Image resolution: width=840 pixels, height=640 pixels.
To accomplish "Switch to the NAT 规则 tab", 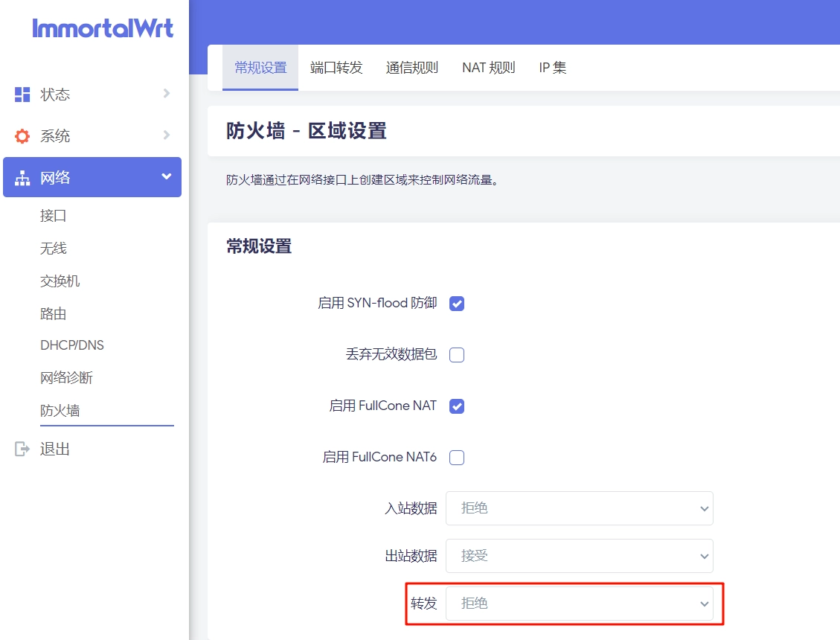I will point(488,66).
